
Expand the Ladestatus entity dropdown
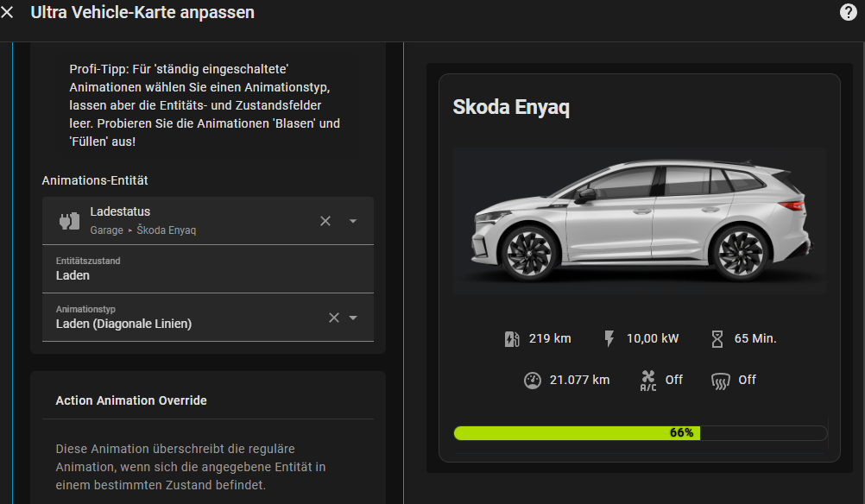[x=353, y=221]
